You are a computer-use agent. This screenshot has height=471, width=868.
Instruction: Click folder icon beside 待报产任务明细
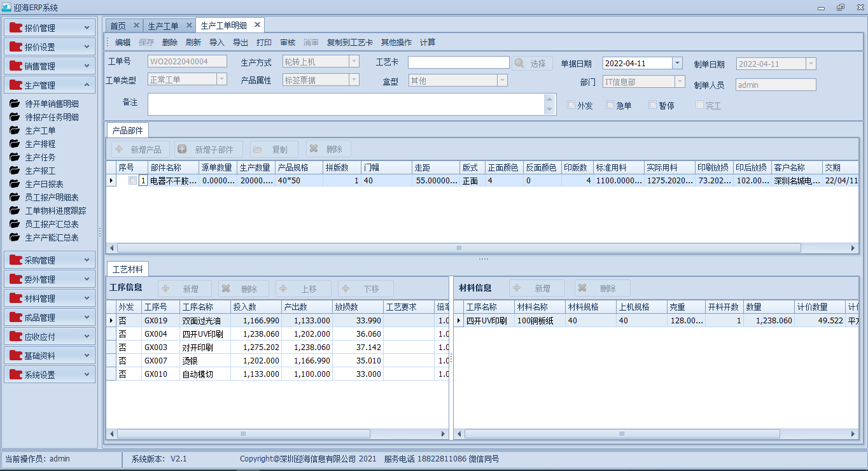(x=15, y=117)
